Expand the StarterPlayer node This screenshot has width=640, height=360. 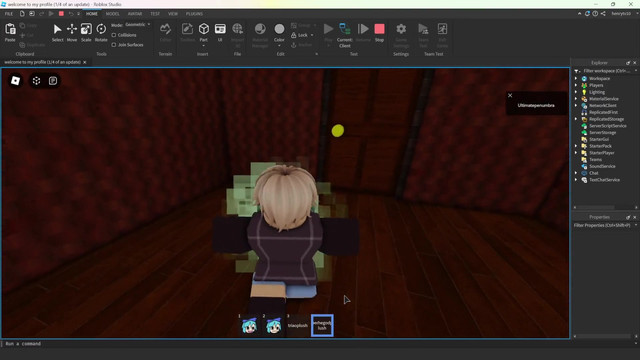576,153
